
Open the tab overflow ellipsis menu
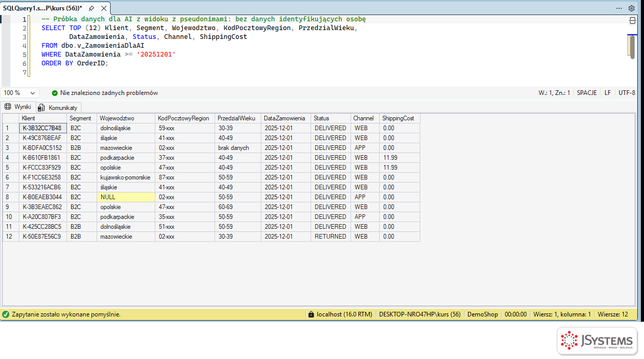[619, 8]
